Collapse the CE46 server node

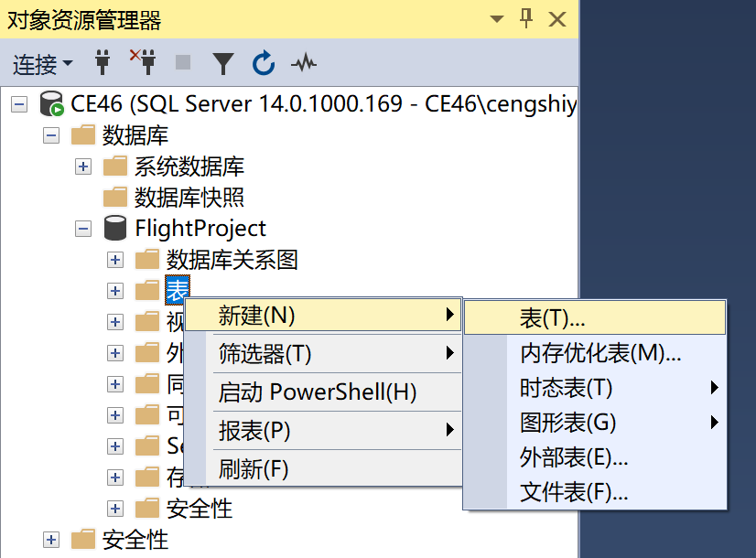(x=19, y=104)
